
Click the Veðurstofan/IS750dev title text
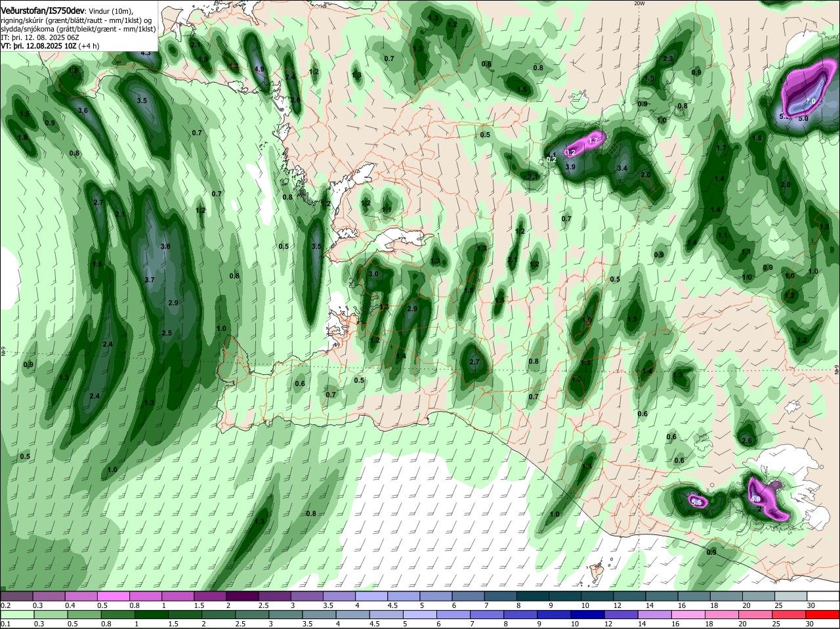[43, 11]
